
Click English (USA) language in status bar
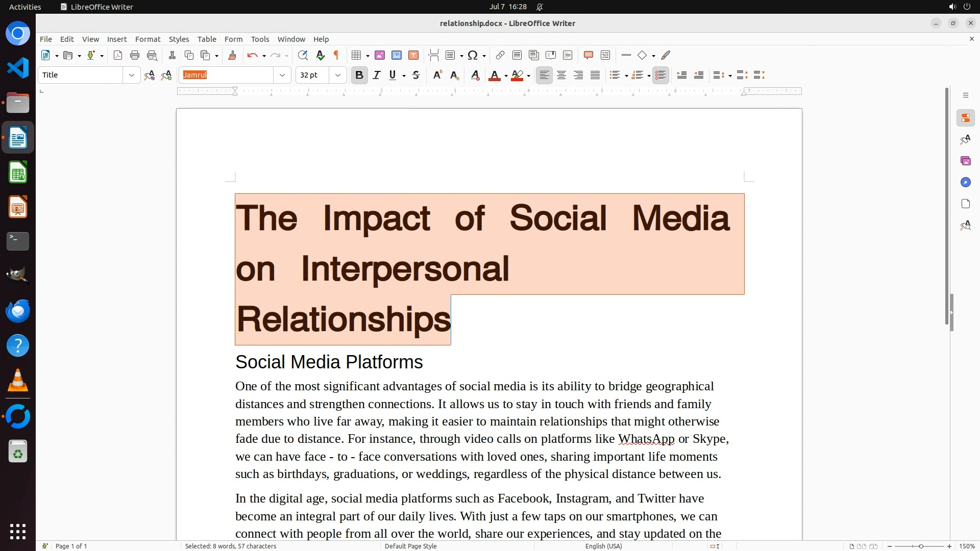click(x=603, y=546)
